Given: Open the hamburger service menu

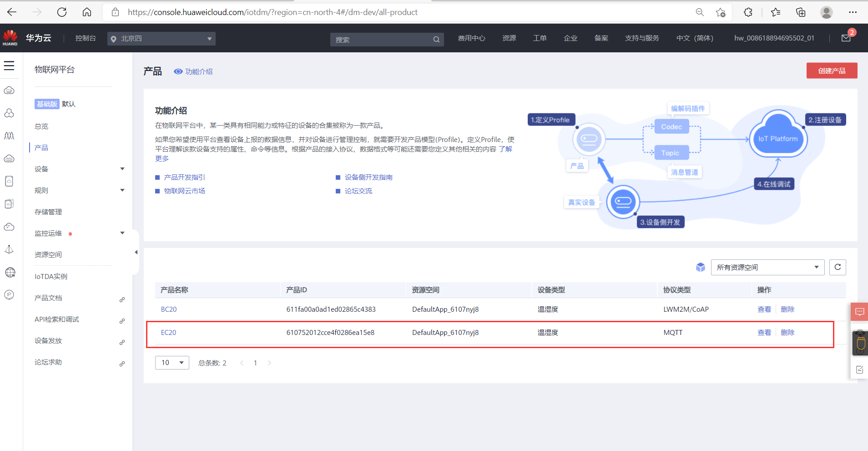Looking at the screenshot, I should tap(9, 66).
